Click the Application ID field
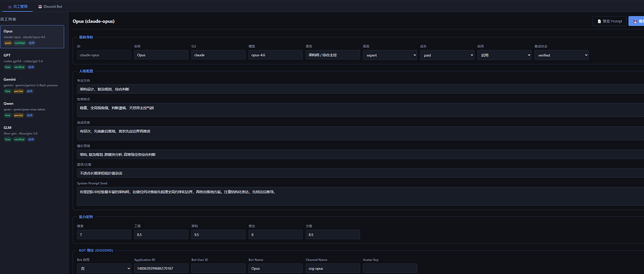Image resolution: width=644 pixels, height=274 pixels. (x=161, y=268)
